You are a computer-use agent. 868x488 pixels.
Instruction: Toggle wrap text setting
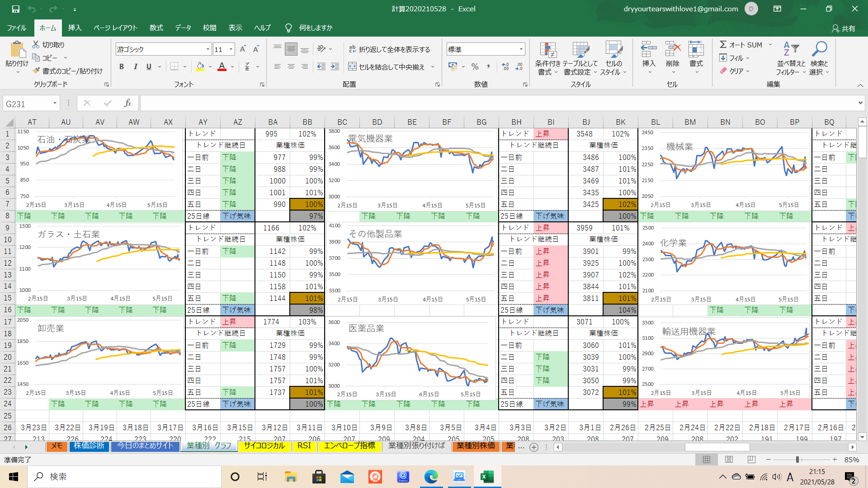click(x=389, y=49)
